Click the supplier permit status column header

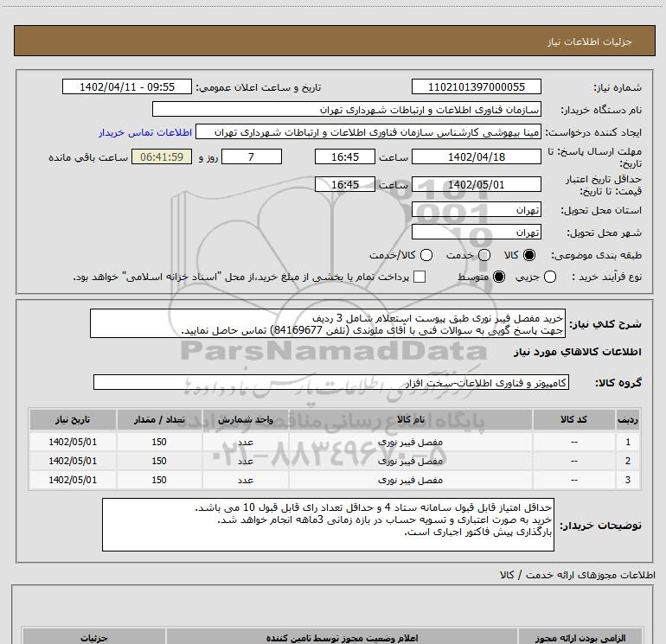point(342,638)
